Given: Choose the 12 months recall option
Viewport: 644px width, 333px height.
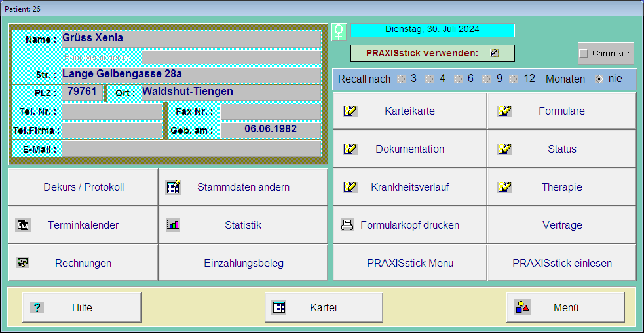Looking at the screenshot, I should (514, 79).
